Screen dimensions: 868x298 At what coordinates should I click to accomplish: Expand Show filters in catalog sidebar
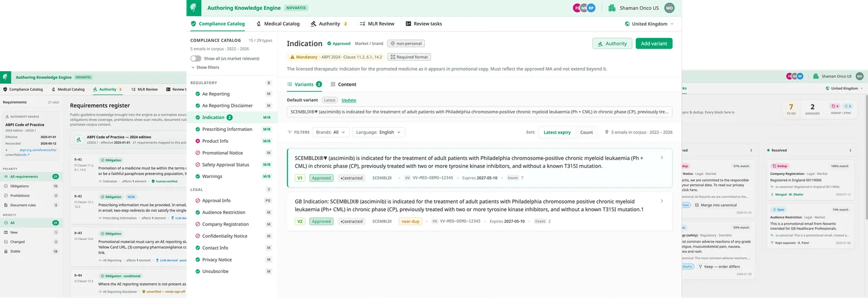point(205,67)
